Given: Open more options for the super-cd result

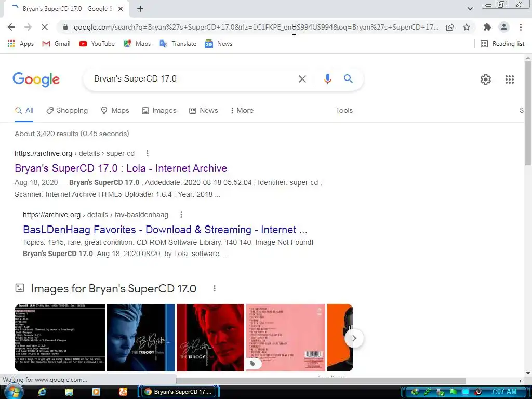Looking at the screenshot, I should (147, 153).
